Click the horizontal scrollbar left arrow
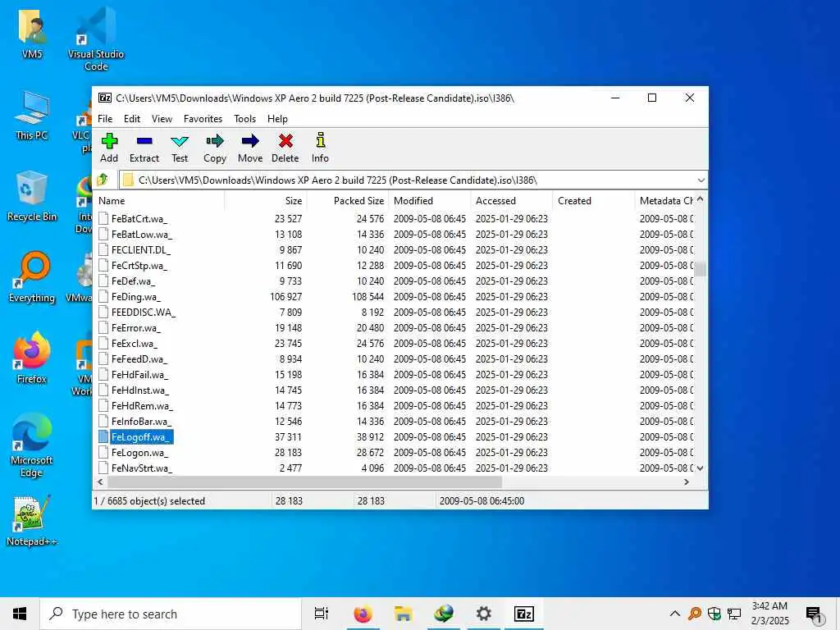Screen dimensions: 840x630 (x=100, y=482)
